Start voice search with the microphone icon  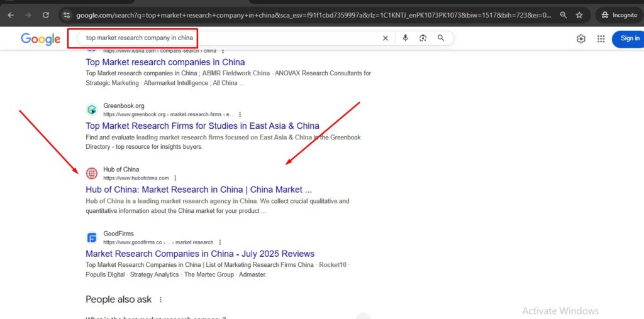click(x=406, y=38)
